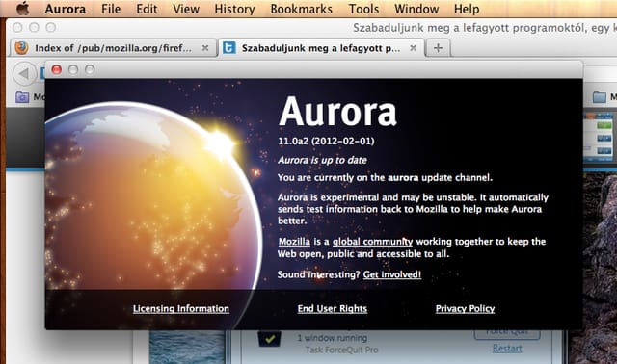Open the End User Rights link

(x=333, y=309)
